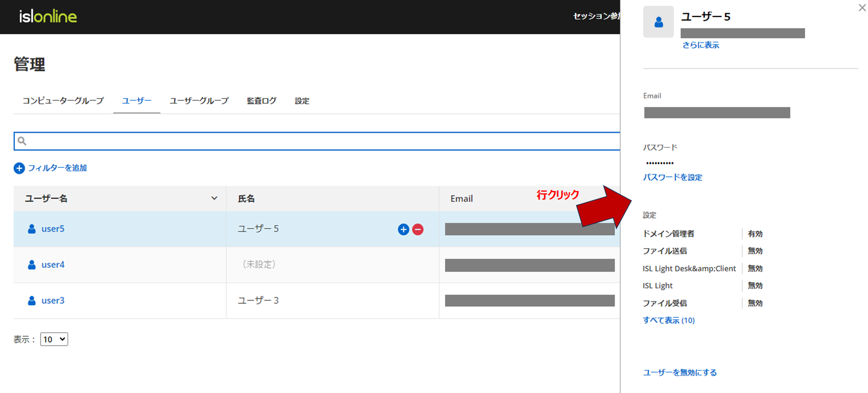Open the コンピューターグループ tab
This screenshot has height=393, width=868.
pyautogui.click(x=63, y=101)
